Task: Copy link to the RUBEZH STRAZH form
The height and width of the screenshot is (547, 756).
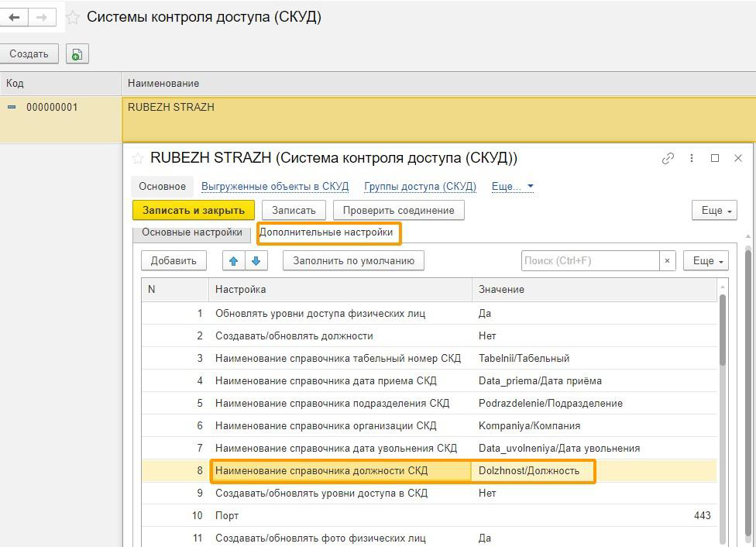Action: coord(668,158)
